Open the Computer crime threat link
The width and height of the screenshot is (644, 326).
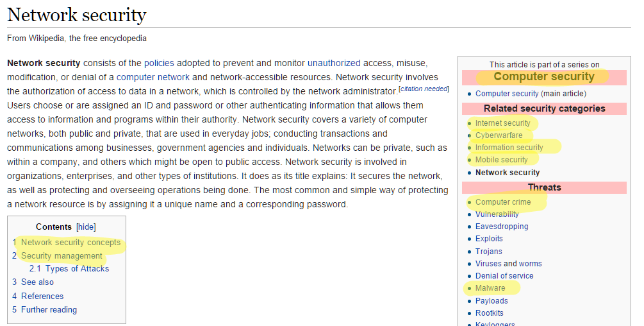(x=502, y=202)
